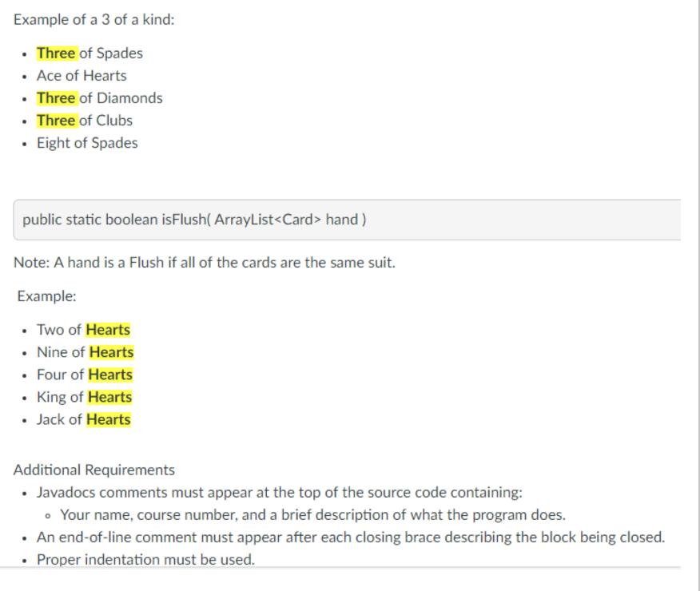Screen dimensions: 700x591
Task: Select the 'Eight of Spades' bullet item
Action: click(x=87, y=143)
